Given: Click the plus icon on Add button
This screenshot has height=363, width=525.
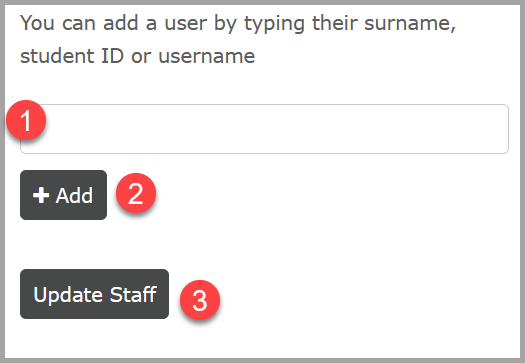Looking at the screenshot, I should pyautogui.click(x=41, y=195).
